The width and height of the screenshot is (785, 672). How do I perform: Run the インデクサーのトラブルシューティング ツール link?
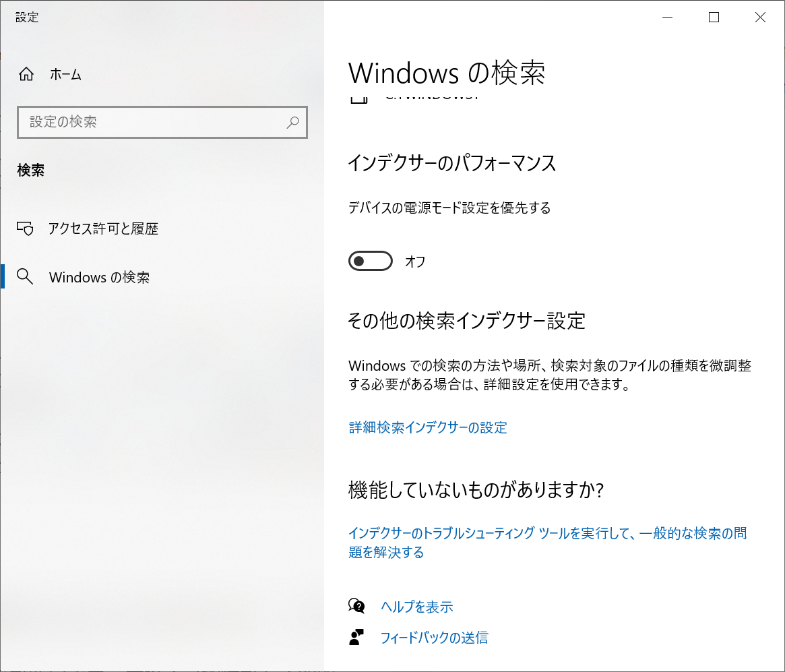[x=548, y=543]
